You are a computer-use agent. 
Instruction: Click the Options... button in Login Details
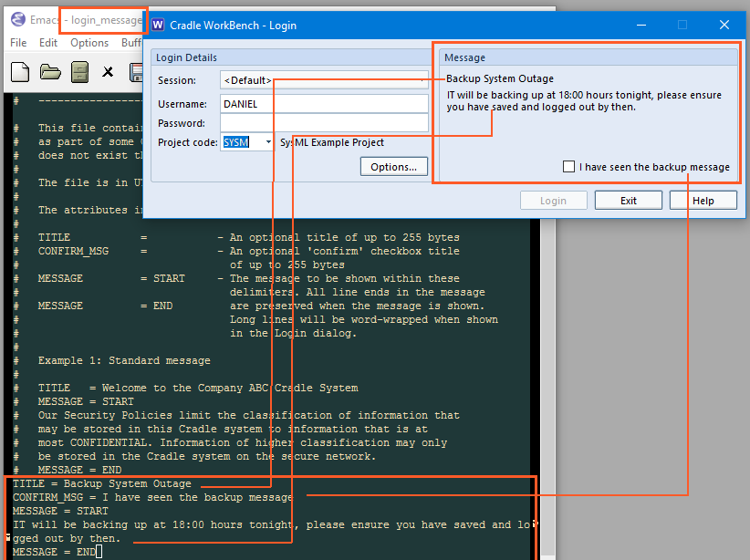coord(393,167)
